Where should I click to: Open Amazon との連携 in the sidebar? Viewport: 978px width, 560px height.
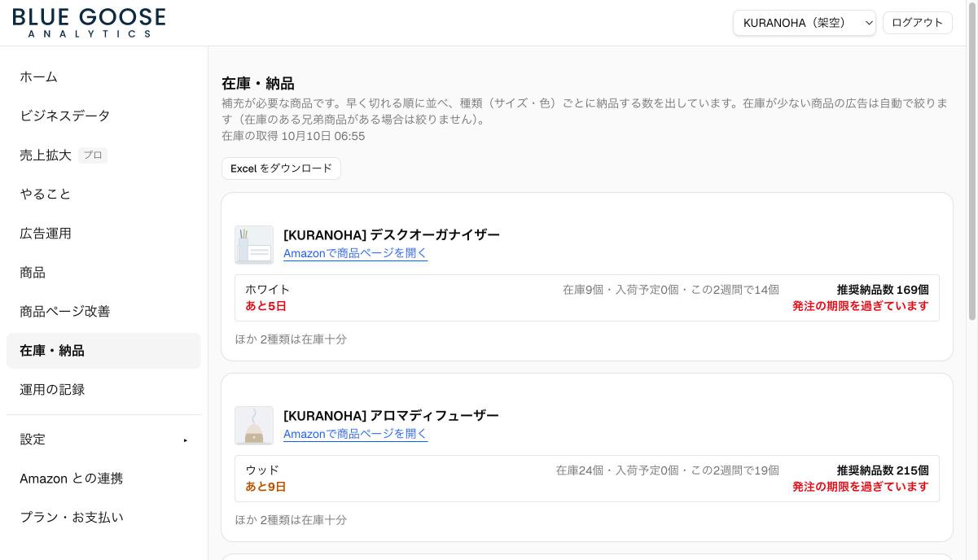[x=103, y=478]
